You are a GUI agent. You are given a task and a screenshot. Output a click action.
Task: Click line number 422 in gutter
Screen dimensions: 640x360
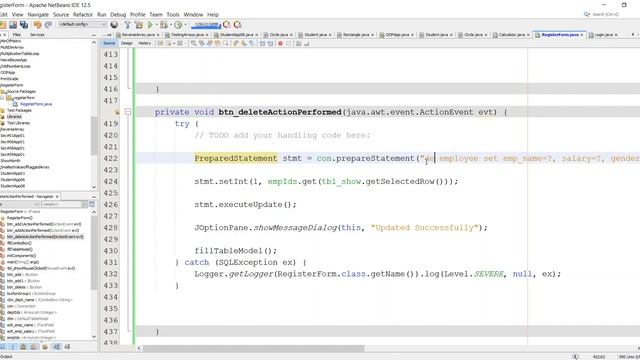[x=111, y=158]
